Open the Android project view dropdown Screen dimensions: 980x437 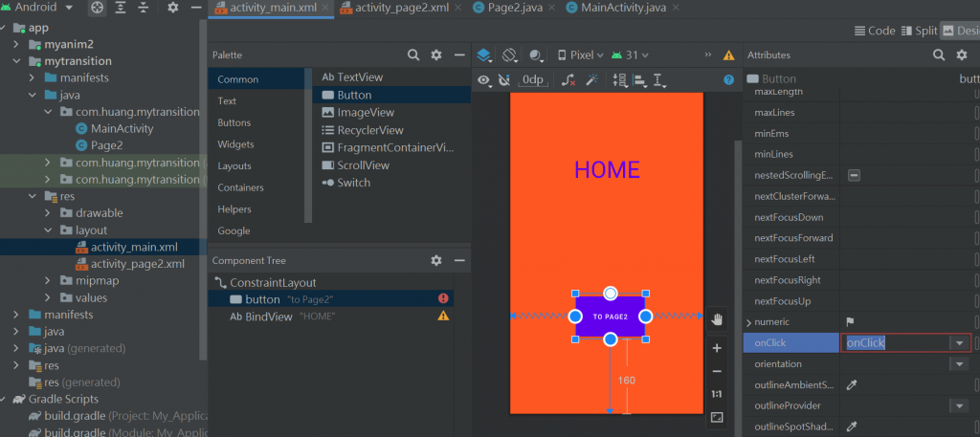(x=37, y=8)
